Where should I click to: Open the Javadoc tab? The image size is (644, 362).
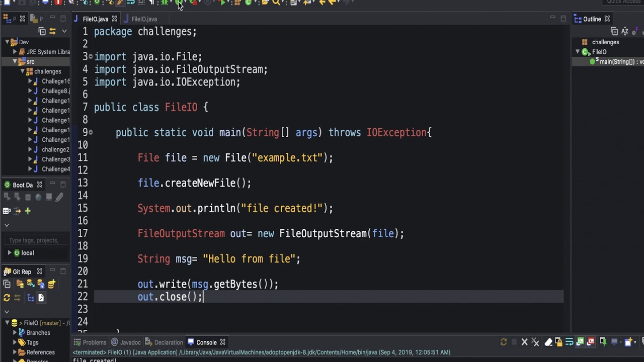tap(126, 342)
